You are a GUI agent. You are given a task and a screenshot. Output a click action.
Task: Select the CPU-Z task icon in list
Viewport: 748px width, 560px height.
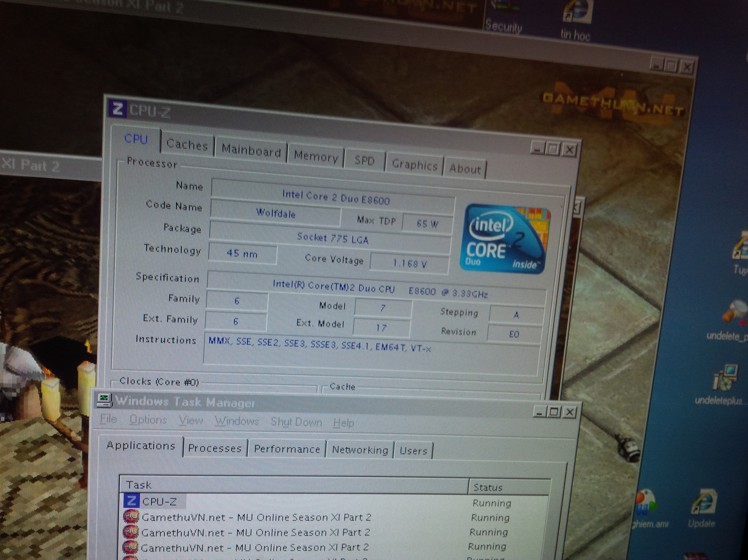click(x=131, y=501)
